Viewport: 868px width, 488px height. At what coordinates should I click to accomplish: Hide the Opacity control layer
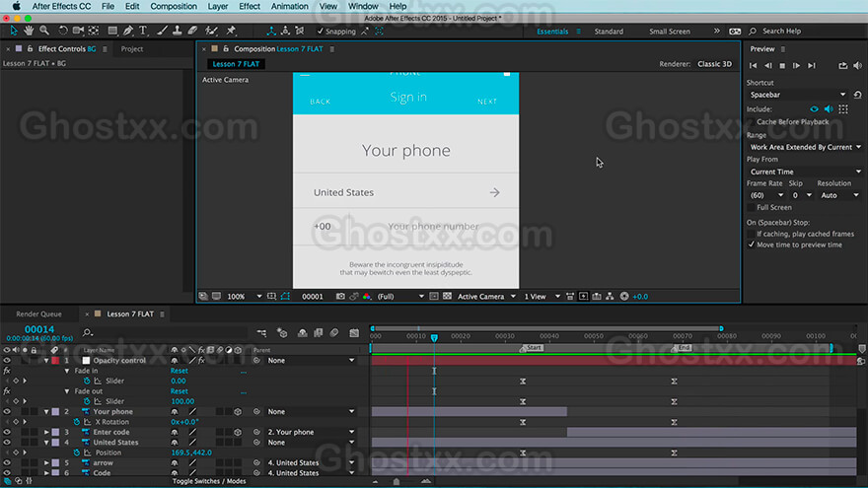(x=7, y=360)
